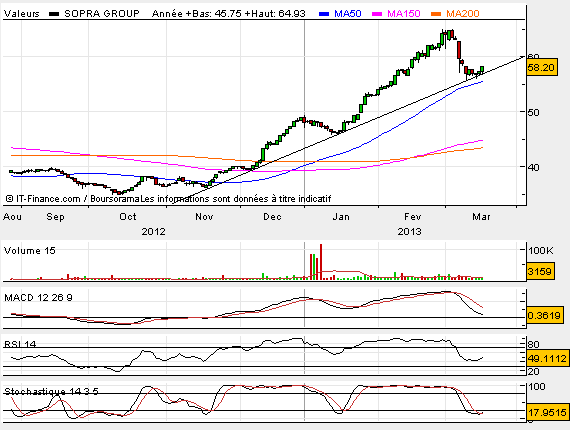This screenshot has height=430, width=570.
Task: Select the MA200 legend text
Action: coord(463,13)
